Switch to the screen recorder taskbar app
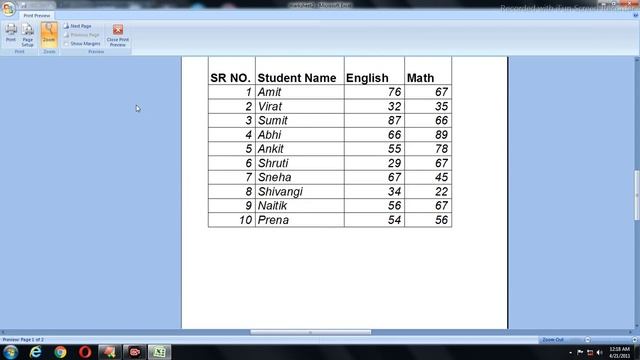Viewport: 640px width, 360px height. tap(135, 352)
